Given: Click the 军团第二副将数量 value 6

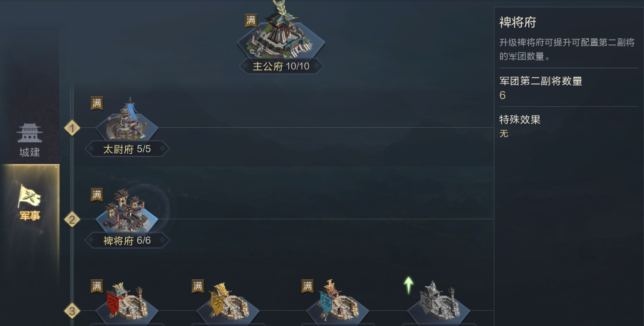Looking at the screenshot, I should [x=503, y=95].
